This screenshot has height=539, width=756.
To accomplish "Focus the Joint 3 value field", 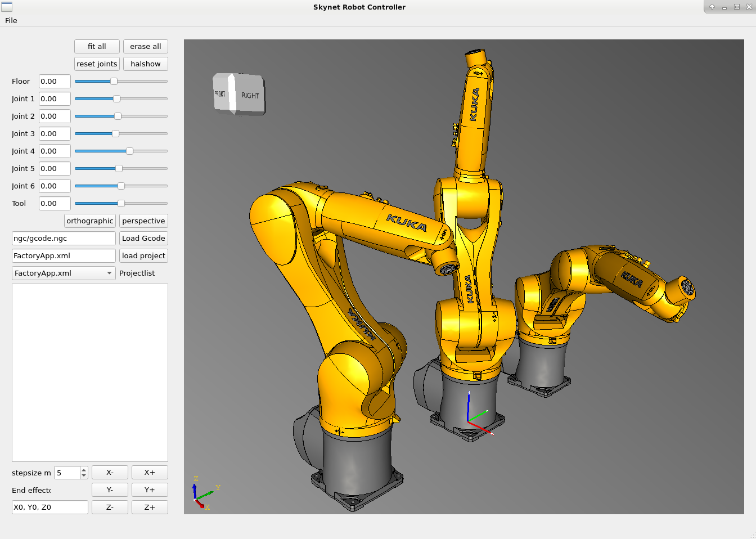I will [x=55, y=134].
